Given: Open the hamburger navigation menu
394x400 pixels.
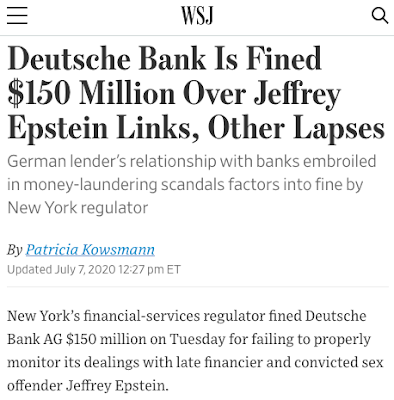Looking at the screenshot, I should [17, 15].
